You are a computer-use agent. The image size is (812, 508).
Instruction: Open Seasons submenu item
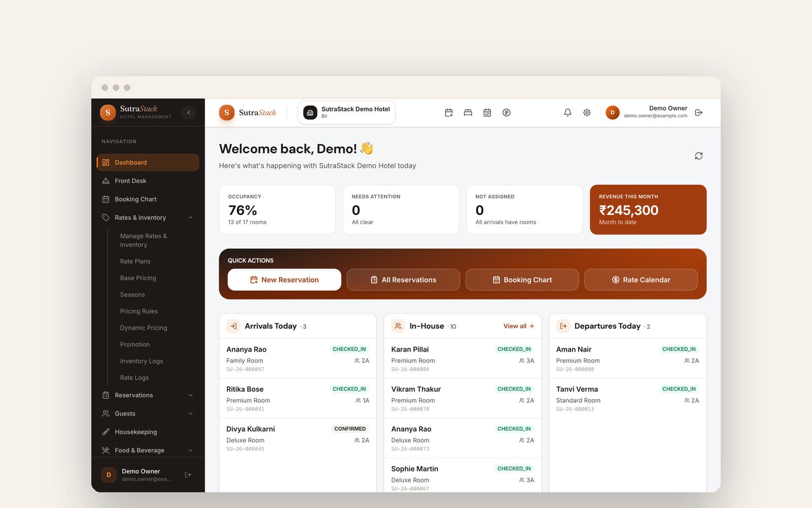click(132, 295)
